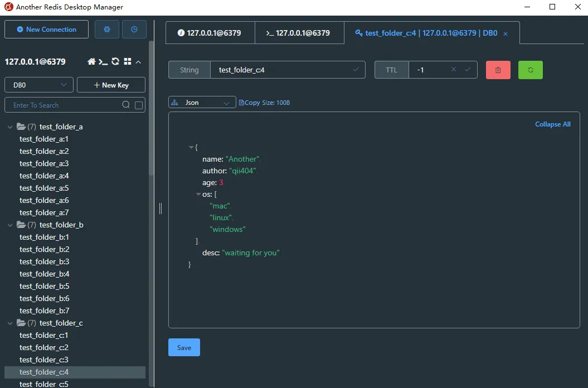Refresh the 127.0.0.1@6379 connection in sidebar
The height and width of the screenshot is (388, 588).
[115, 62]
